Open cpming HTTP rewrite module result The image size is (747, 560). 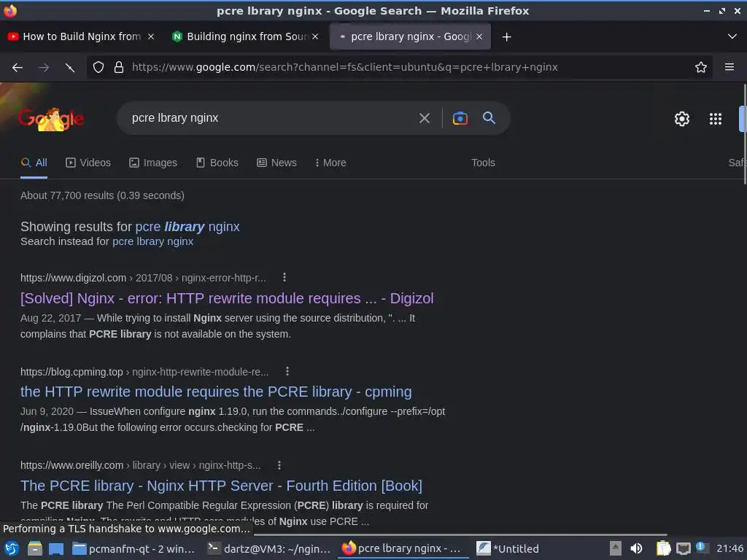coord(216,392)
